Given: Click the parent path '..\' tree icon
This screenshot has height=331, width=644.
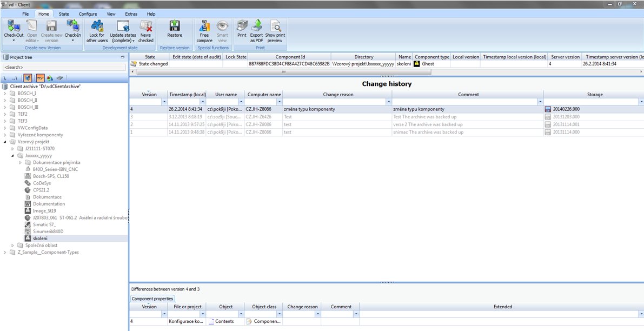Looking at the screenshot, I should [15, 78].
